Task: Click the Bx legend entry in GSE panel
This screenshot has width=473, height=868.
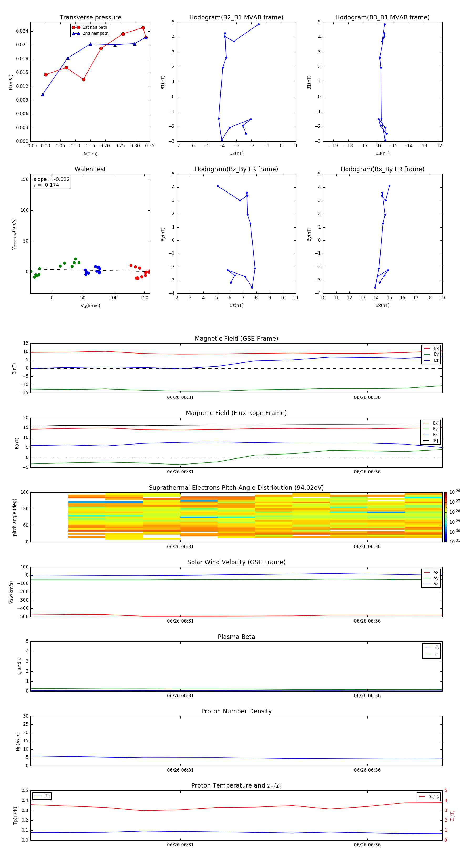Action: pos(431,349)
